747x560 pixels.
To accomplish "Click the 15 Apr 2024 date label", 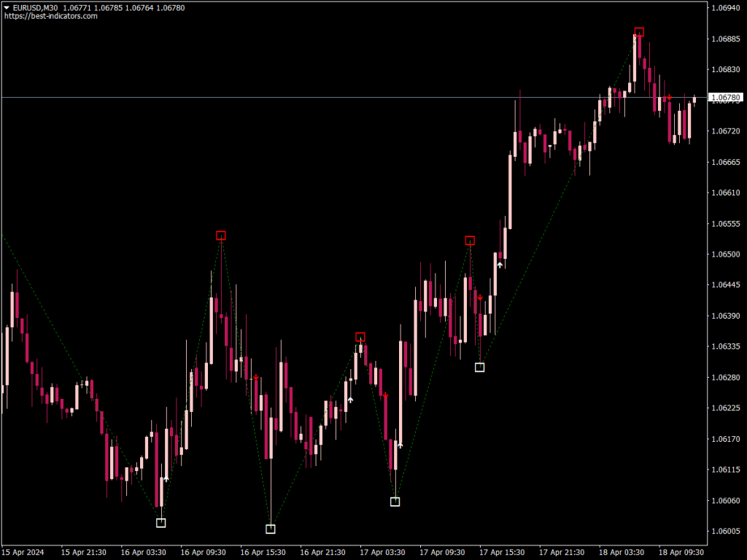I will [x=23, y=553].
